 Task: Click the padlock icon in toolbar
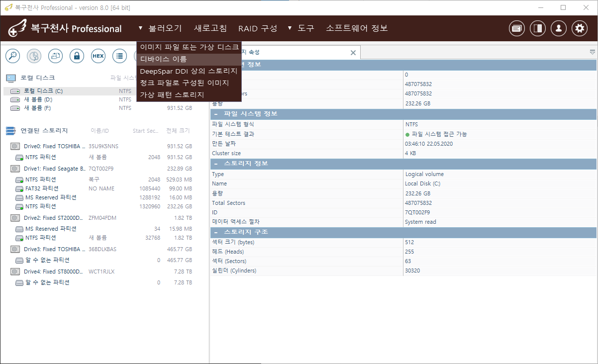77,56
